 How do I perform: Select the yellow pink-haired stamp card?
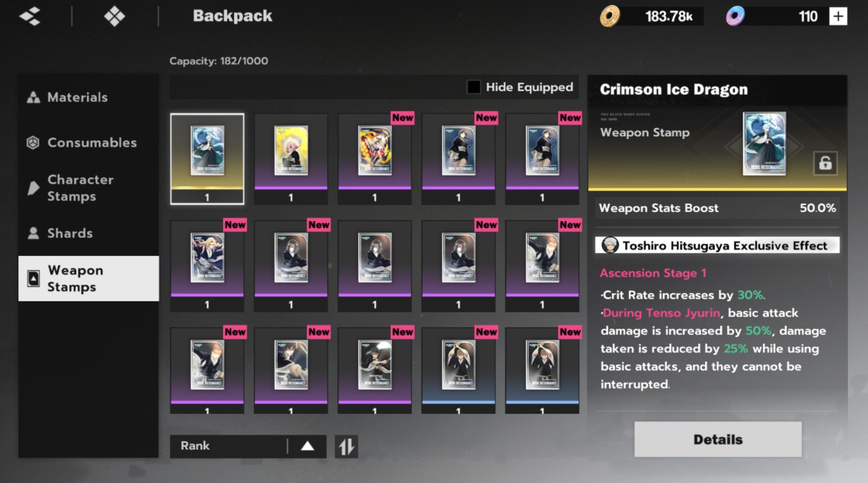click(291, 159)
